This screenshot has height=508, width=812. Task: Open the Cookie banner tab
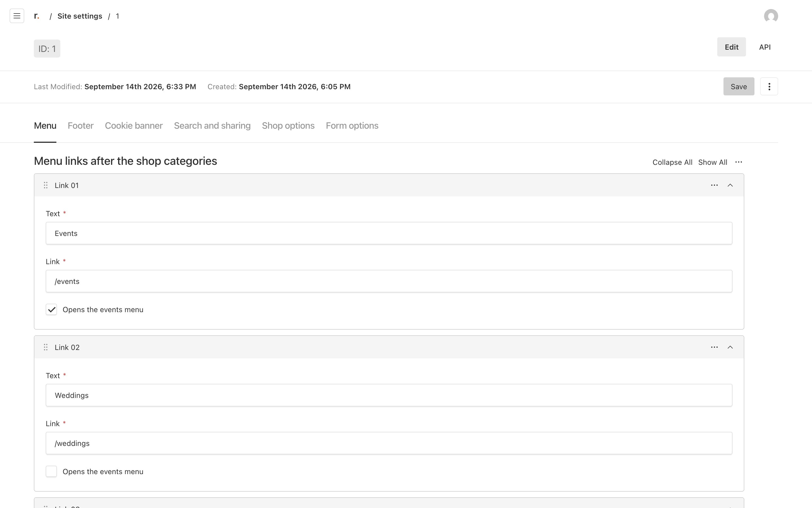tap(134, 126)
